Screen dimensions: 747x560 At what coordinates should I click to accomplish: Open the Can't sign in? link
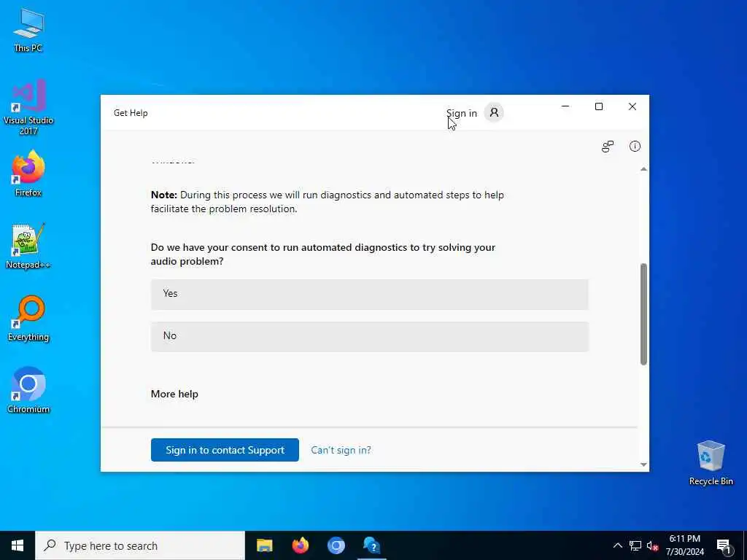coord(341,450)
